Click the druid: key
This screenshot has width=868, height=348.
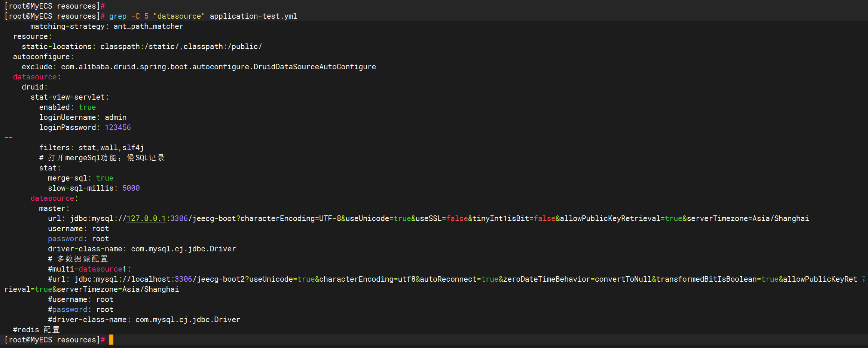coord(35,87)
